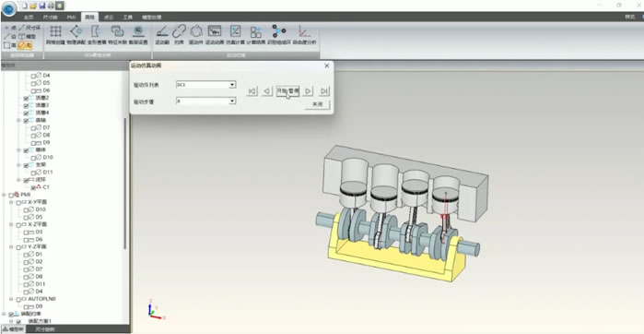Click the 开始/暂停 start-pause button

coord(287,90)
